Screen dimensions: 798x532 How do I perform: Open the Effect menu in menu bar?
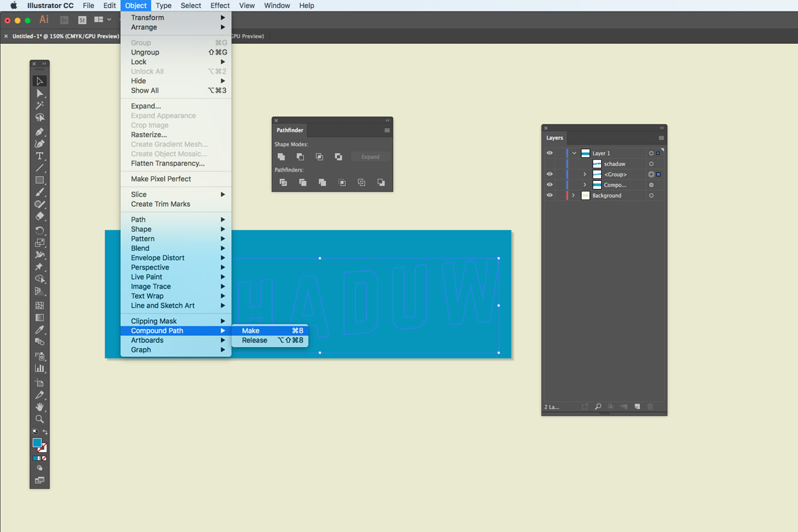[220, 5]
